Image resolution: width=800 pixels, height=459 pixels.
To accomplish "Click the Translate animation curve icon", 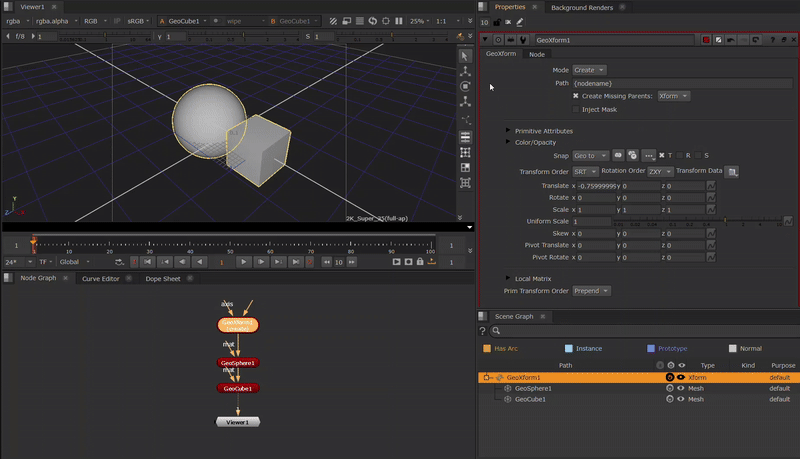I will click(x=711, y=186).
